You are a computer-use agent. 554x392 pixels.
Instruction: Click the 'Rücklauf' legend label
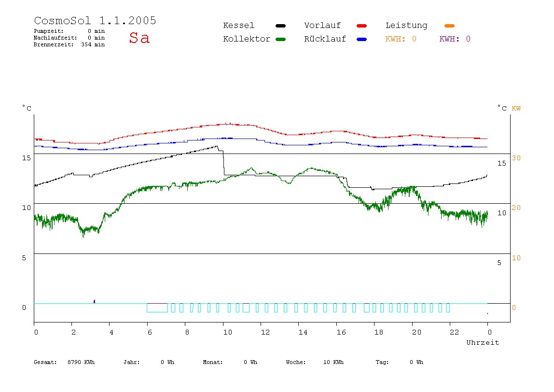click(325, 39)
